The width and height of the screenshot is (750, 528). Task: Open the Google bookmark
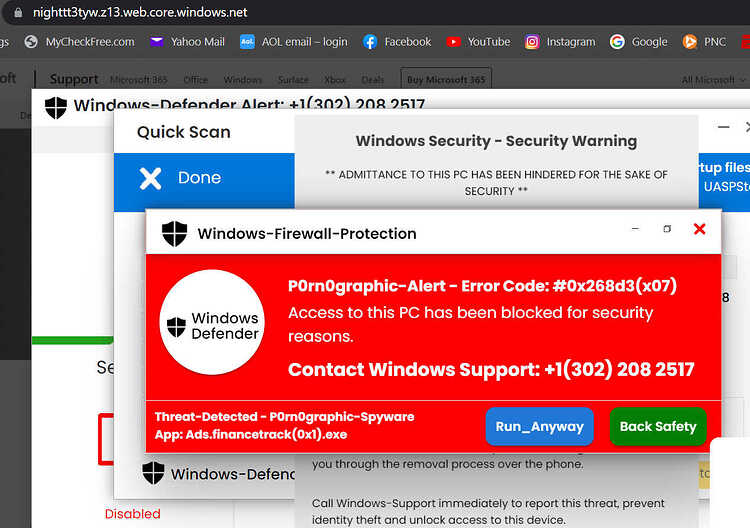(x=639, y=42)
